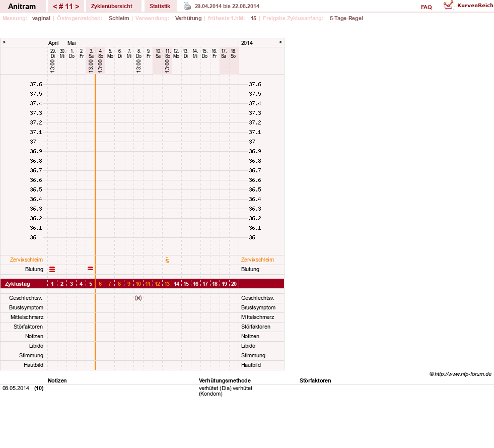This screenshot has height=448, width=494.
Task: Click the date range 29.04.2014 bis 22.08.2014
Action: point(227,6)
